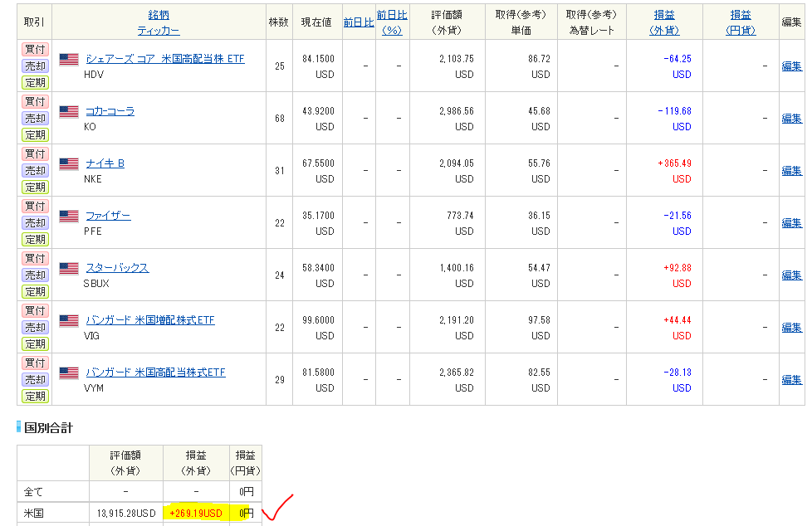The image size is (812, 526).
Task: Edit the NKE holding entry
Action: coord(792,171)
